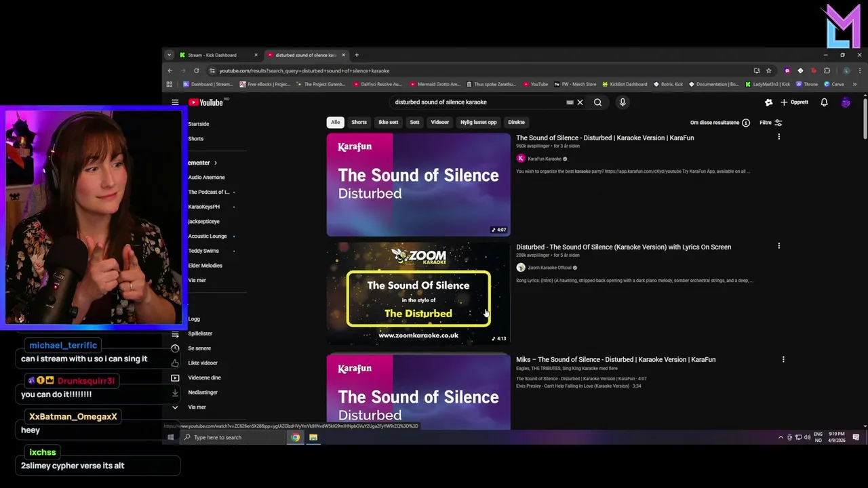Open the Canva bookmark

(834, 84)
